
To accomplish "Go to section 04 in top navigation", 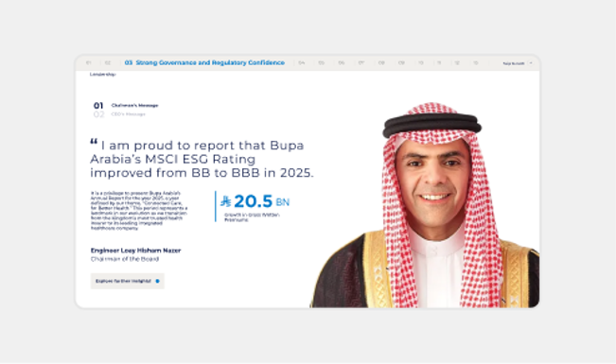I will pyautogui.click(x=301, y=62).
